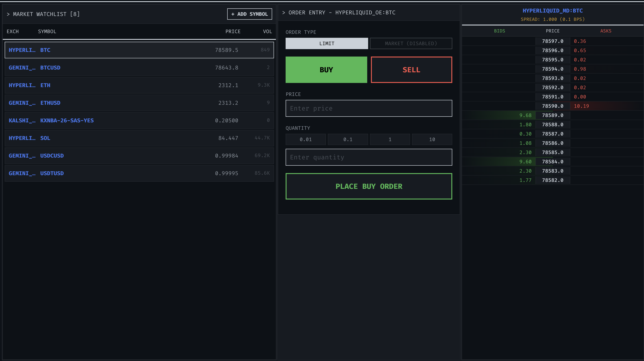Click the ORDER ENTRY panel title
This screenshot has width=644, height=361.
[x=339, y=13]
